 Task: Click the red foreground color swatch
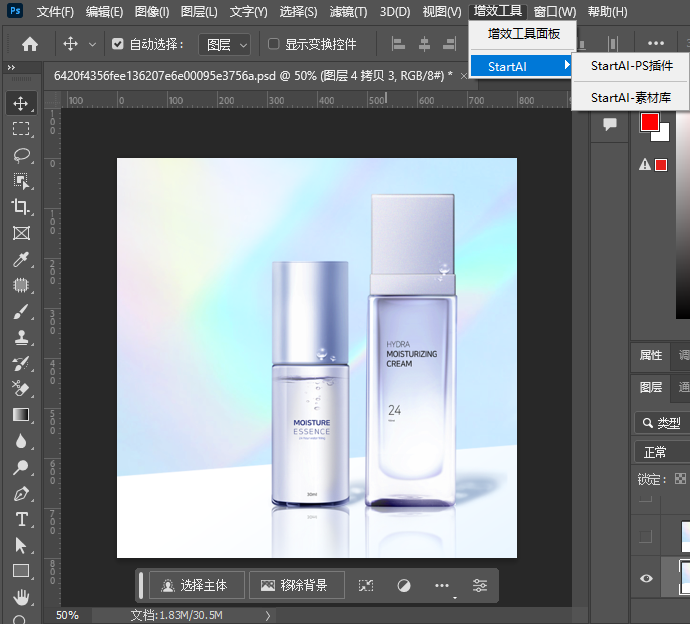pos(650,122)
